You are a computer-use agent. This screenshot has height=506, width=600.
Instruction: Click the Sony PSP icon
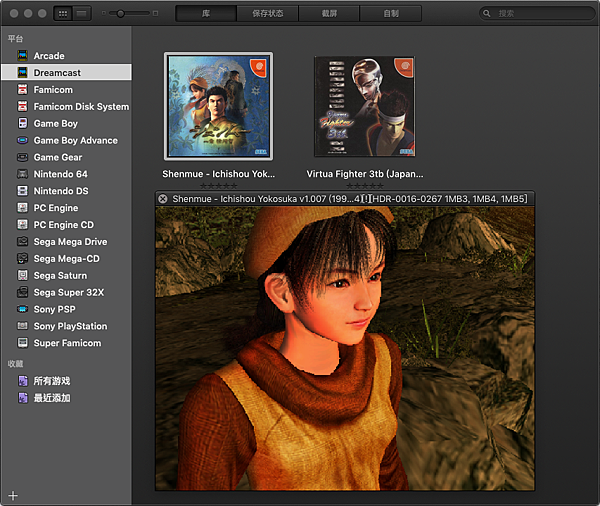click(x=23, y=309)
